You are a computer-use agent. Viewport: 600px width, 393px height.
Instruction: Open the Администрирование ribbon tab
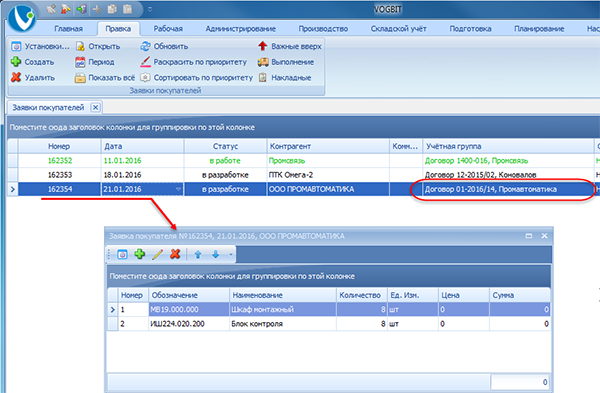pos(241,29)
